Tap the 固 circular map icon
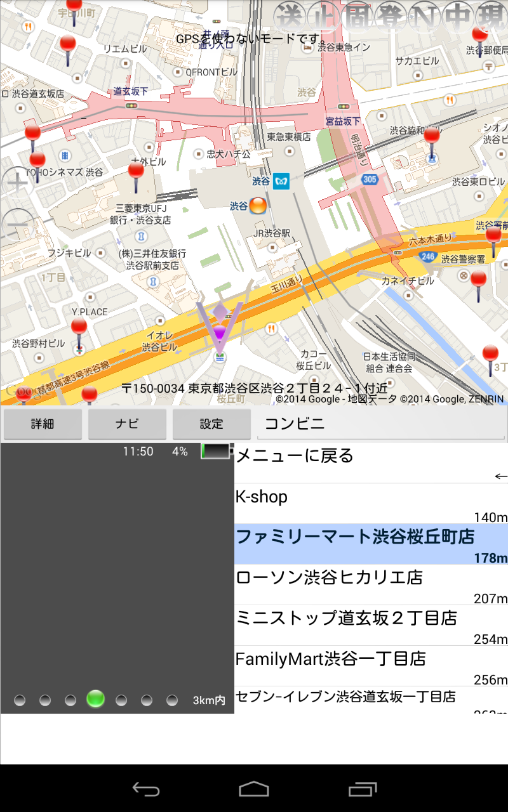The height and width of the screenshot is (812, 508). point(358,17)
